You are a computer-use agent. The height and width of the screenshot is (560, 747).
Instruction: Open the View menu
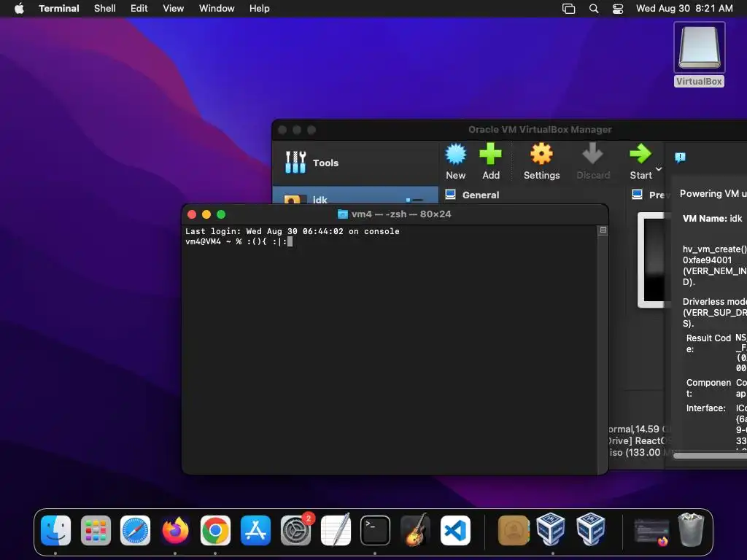(173, 8)
